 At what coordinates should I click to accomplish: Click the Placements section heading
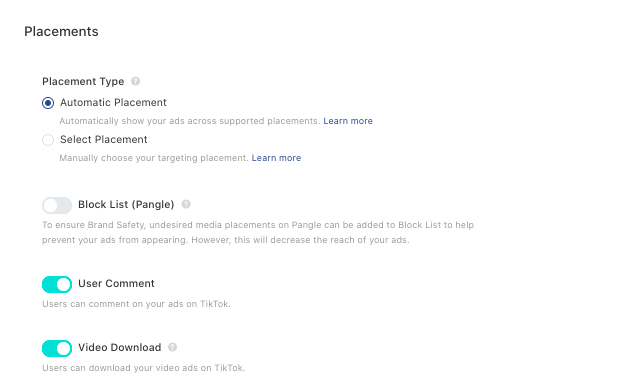[x=61, y=32]
